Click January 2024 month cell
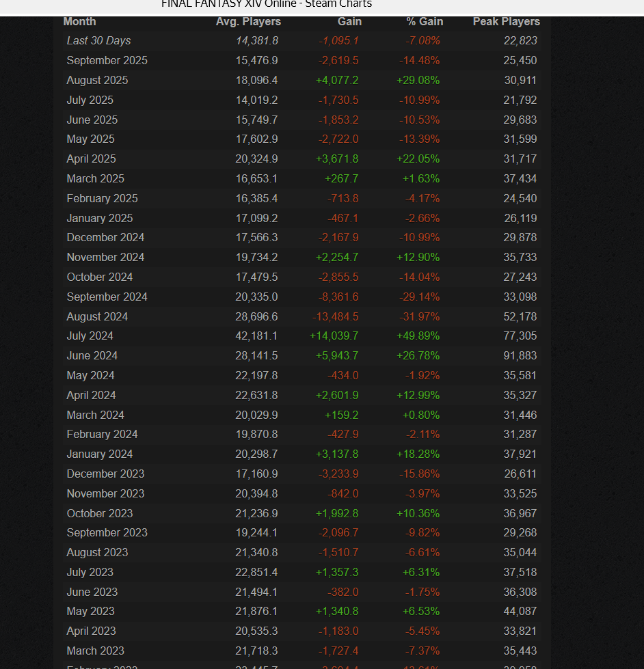 100,454
